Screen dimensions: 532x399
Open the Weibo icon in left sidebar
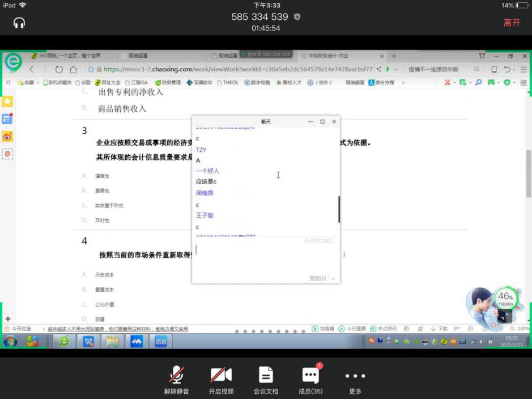point(7,137)
